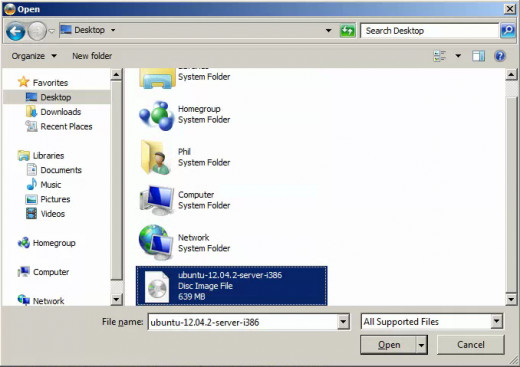Viewport: 520px width, 367px height.
Task: Open the view options dropdown arrow
Action: [458, 56]
